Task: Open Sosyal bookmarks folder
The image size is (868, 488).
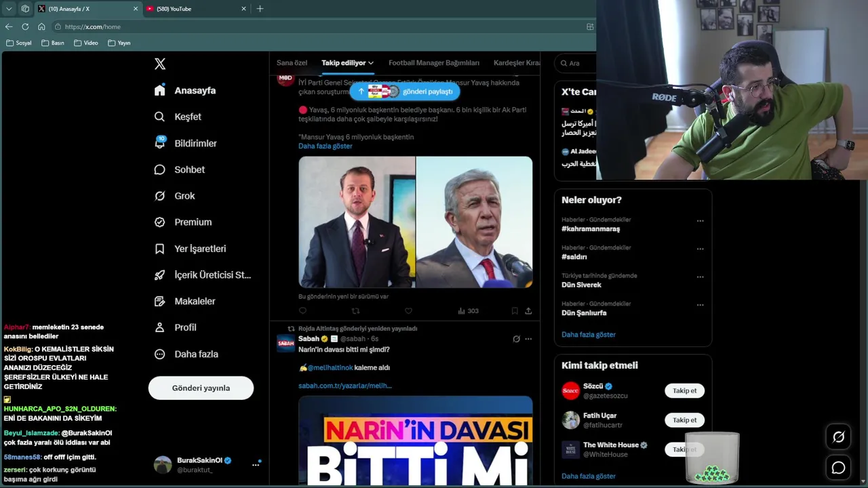Action: [x=19, y=43]
